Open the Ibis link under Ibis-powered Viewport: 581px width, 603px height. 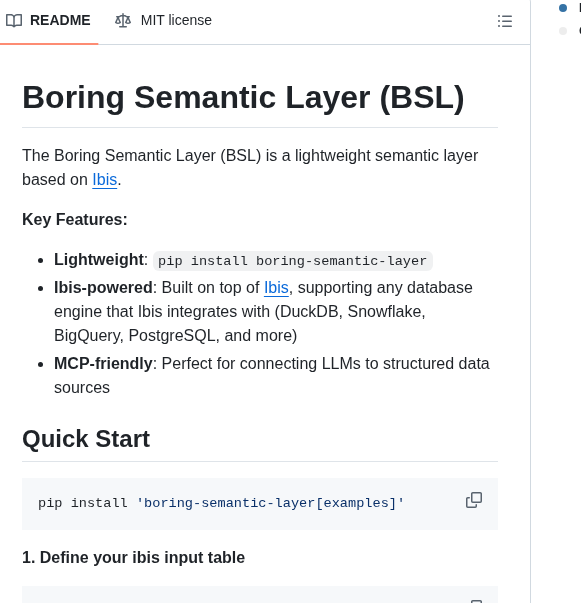pyautogui.click(x=276, y=288)
